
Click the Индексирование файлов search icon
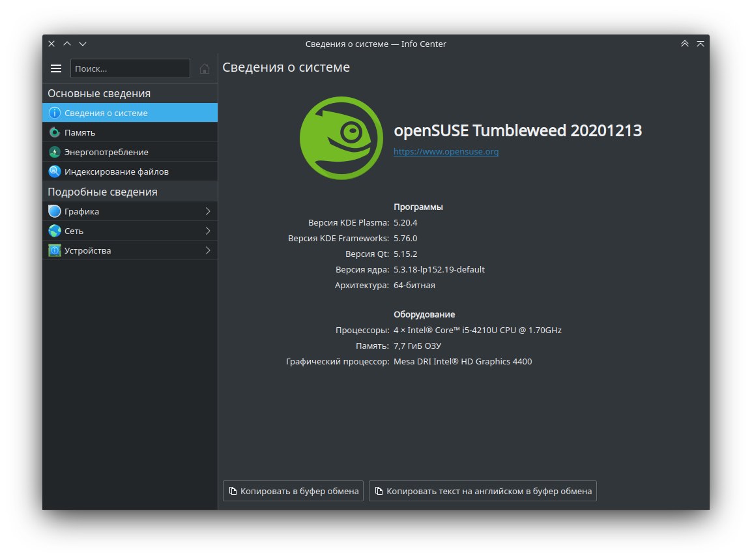pos(55,171)
